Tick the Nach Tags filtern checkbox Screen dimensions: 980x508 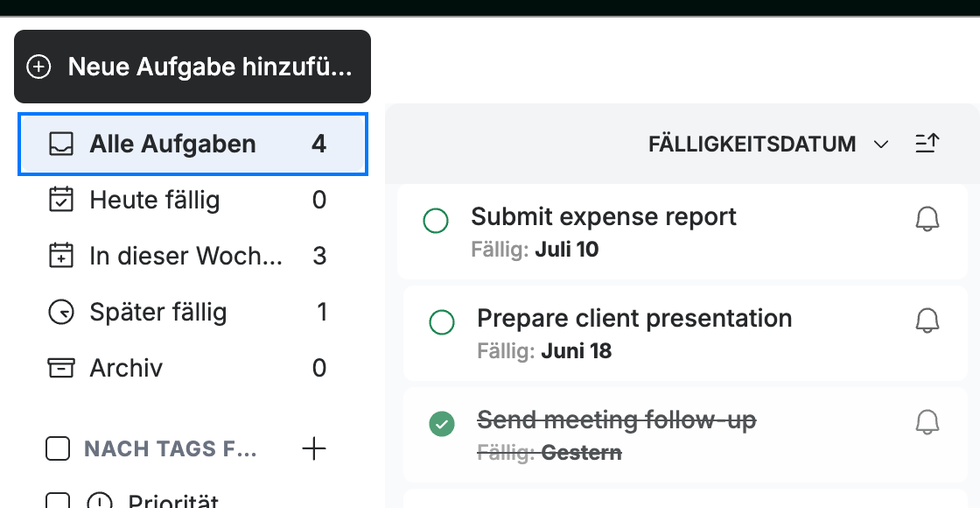pyautogui.click(x=58, y=448)
